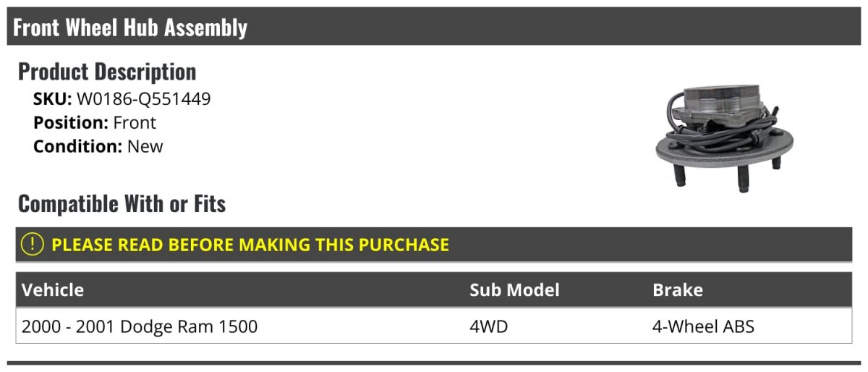The image size is (868, 372).
Task: Click the Vehicle column header
Action: click(53, 290)
